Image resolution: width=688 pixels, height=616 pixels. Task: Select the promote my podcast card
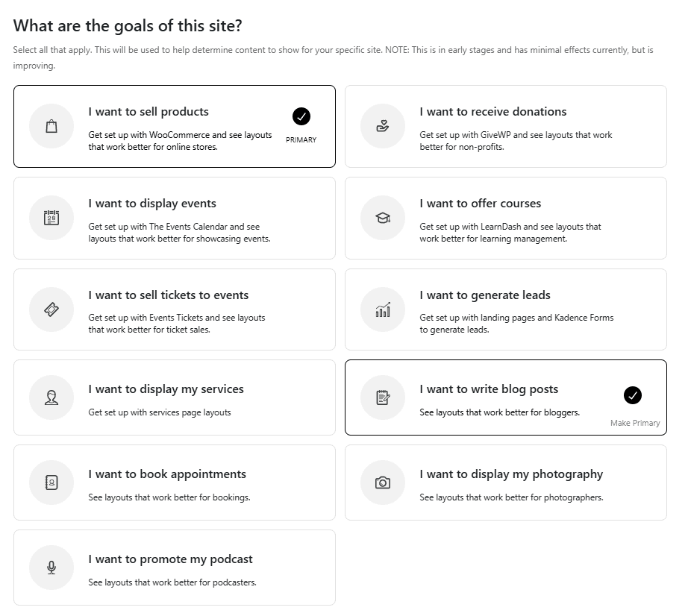(x=174, y=568)
